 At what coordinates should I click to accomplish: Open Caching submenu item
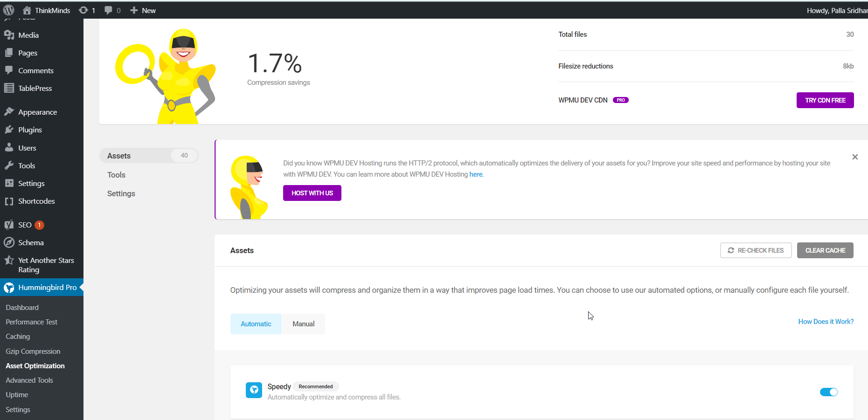tap(18, 337)
